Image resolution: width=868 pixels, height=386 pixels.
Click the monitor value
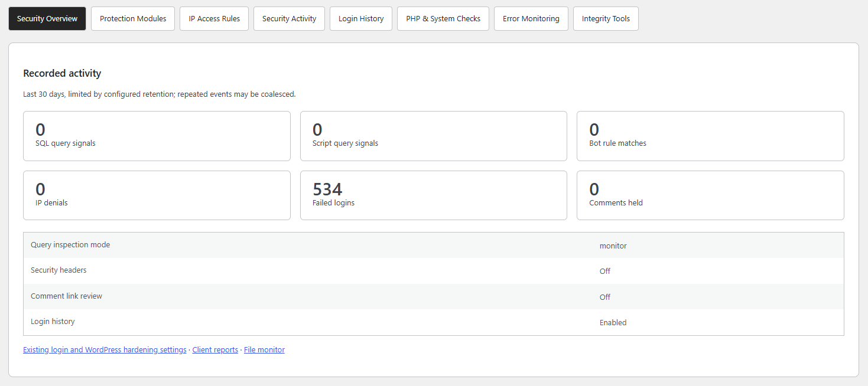point(613,246)
